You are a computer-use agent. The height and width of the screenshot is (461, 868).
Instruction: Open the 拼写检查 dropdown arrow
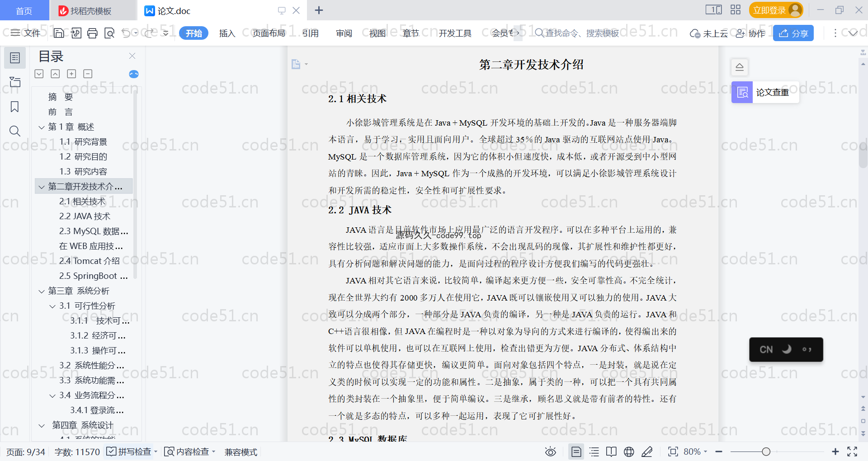click(x=156, y=452)
